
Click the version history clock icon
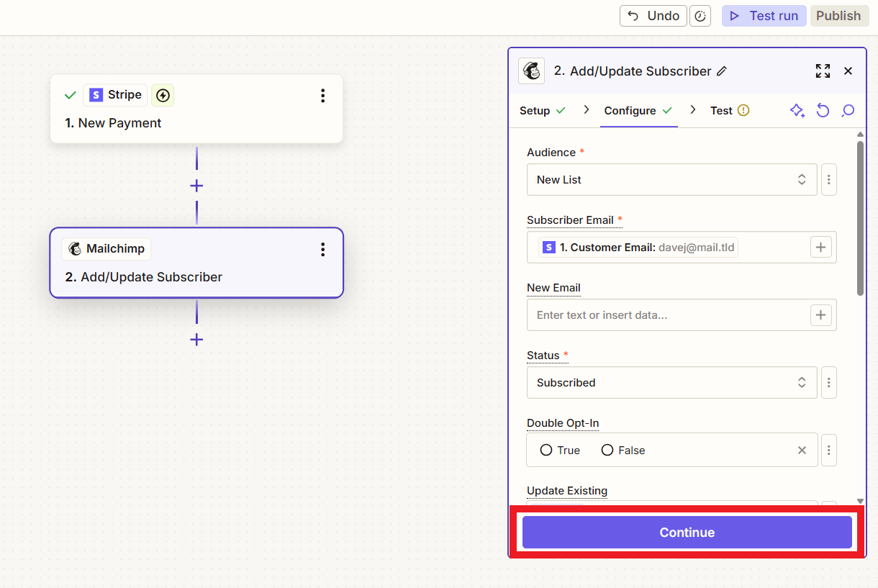(700, 16)
